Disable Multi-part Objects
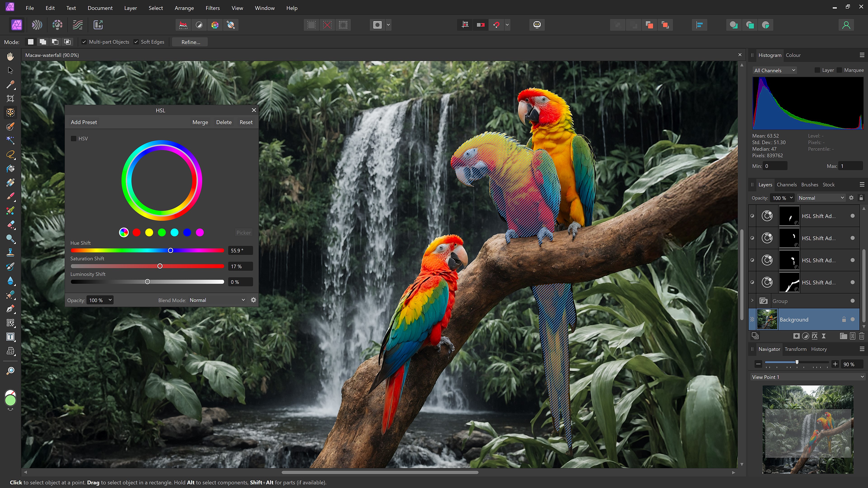868x488 pixels. [84, 42]
